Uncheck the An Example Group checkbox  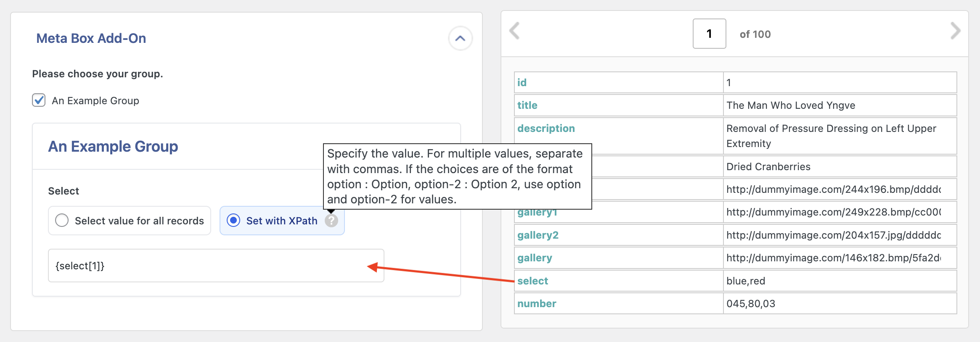(39, 100)
